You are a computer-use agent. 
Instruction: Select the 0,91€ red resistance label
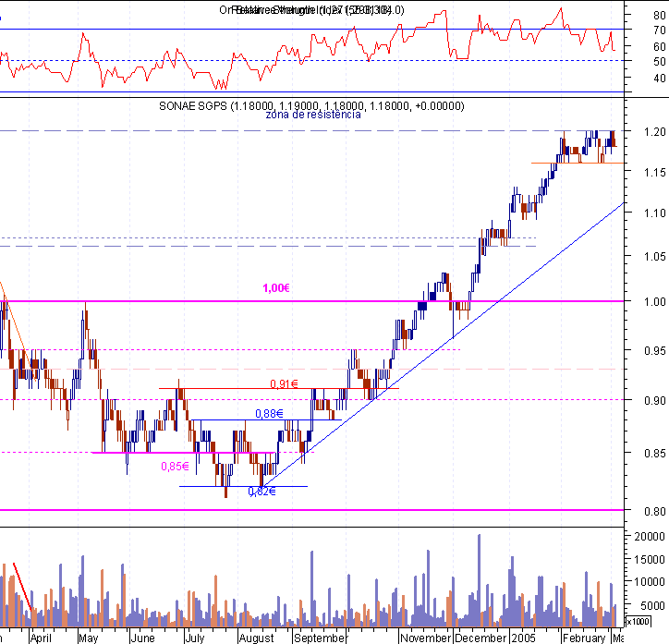pos(284,384)
